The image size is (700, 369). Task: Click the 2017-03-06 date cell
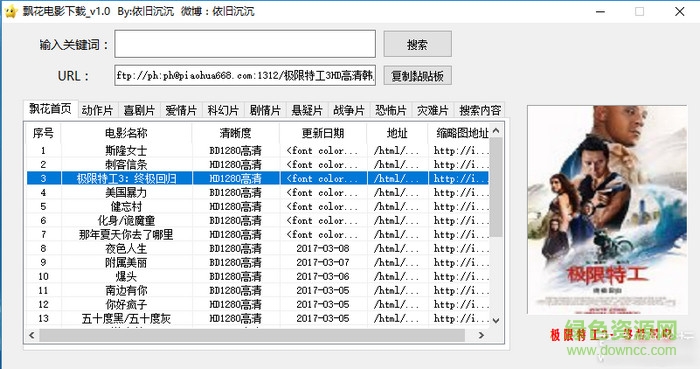coord(323,276)
